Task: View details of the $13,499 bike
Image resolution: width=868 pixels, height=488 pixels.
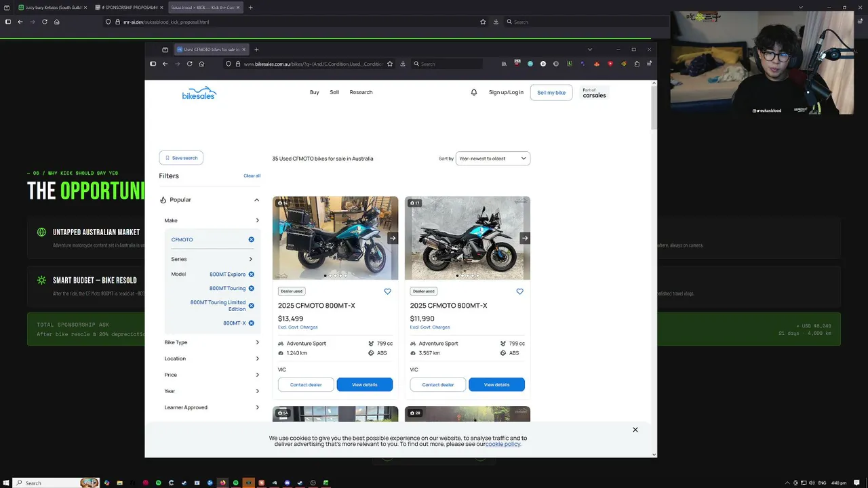Action: coord(365,384)
